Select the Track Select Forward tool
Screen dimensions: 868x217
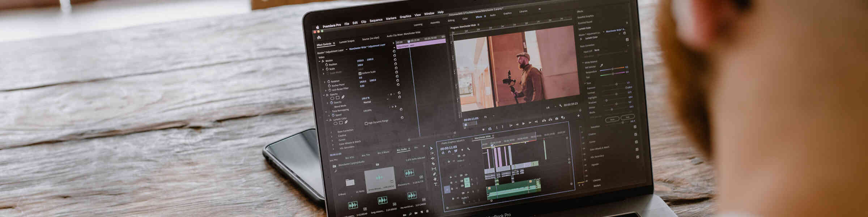point(432,153)
